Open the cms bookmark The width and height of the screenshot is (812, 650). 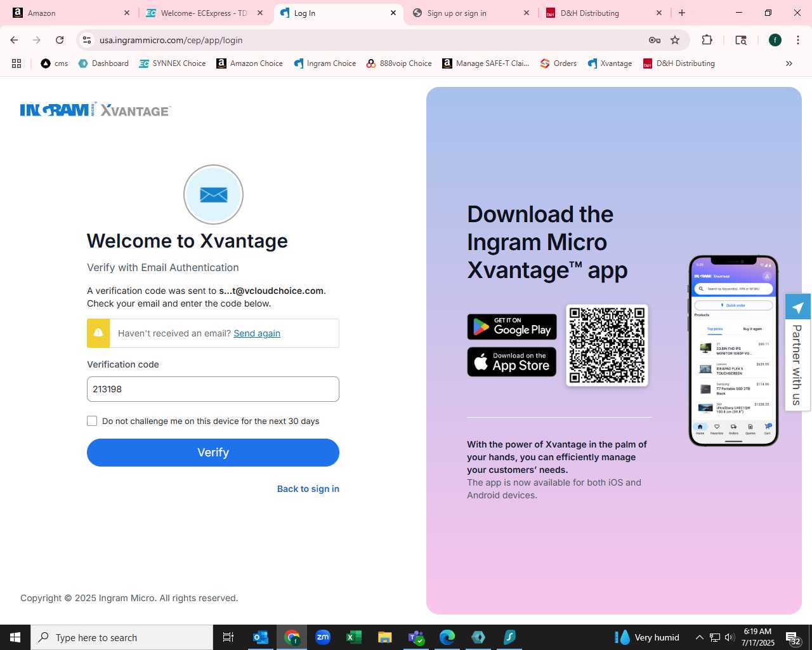[x=55, y=63]
